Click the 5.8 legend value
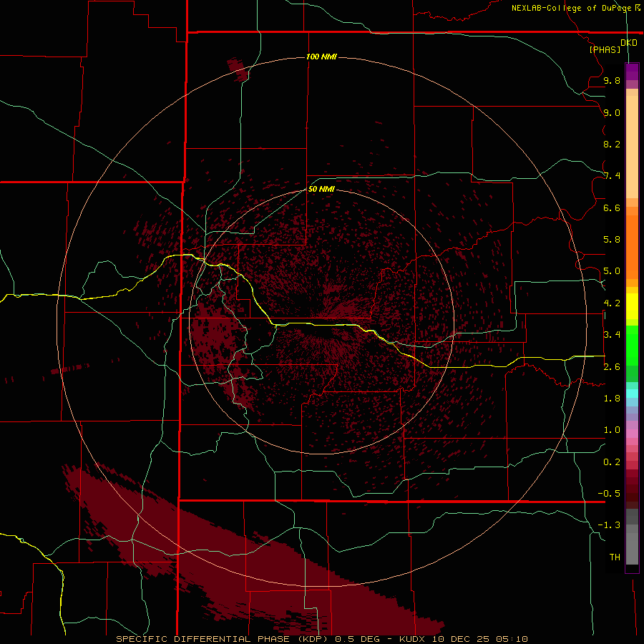 [x=612, y=240]
